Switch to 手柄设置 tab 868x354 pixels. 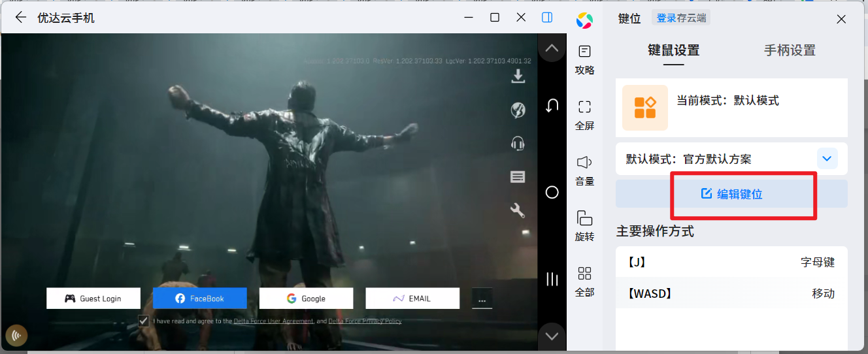790,50
